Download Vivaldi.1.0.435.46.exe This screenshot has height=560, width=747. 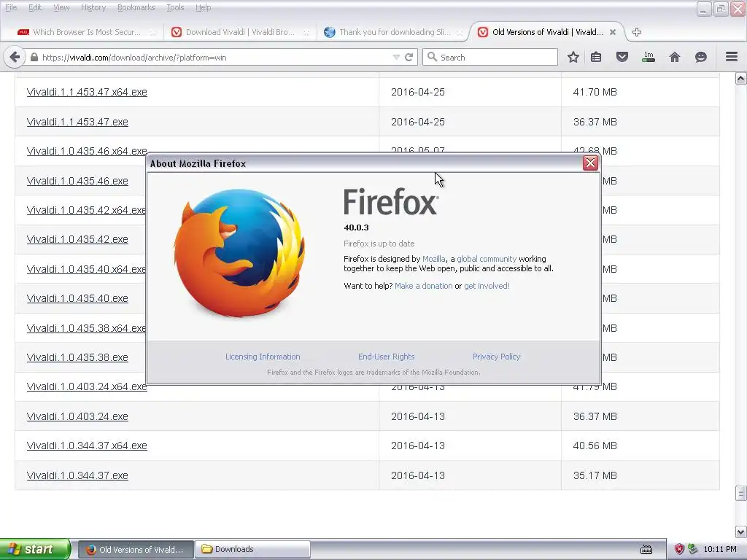tap(77, 181)
